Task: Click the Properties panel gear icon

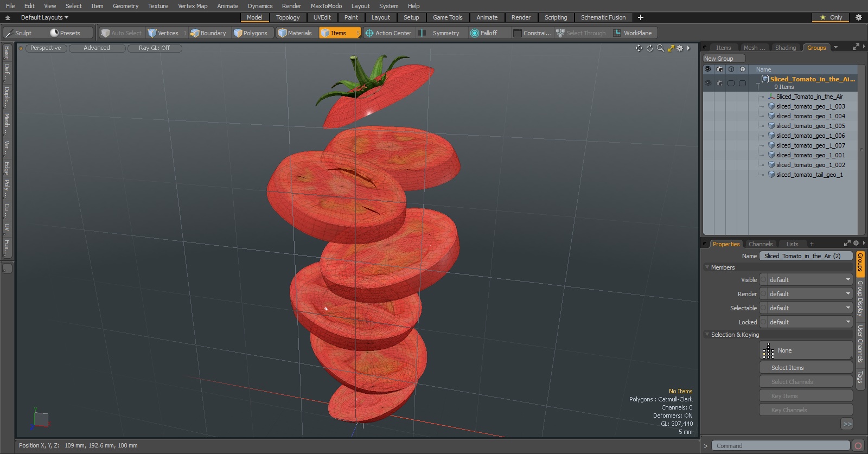Action: [856, 244]
